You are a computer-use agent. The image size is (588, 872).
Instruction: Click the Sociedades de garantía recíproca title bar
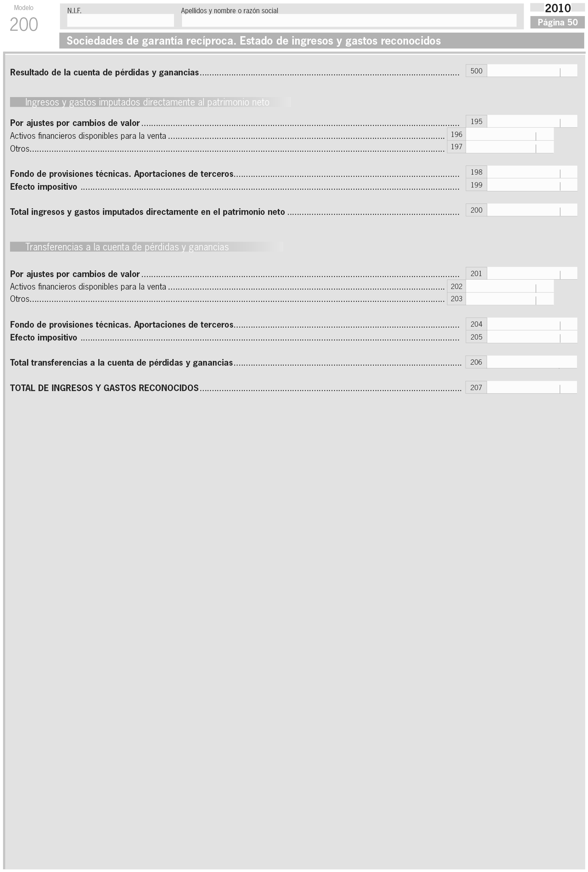pyautogui.click(x=253, y=41)
